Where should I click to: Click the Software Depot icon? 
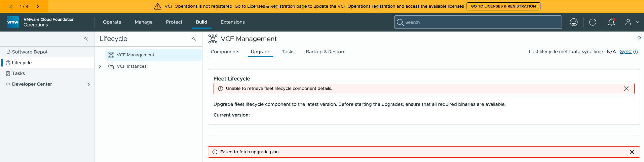[8, 52]
